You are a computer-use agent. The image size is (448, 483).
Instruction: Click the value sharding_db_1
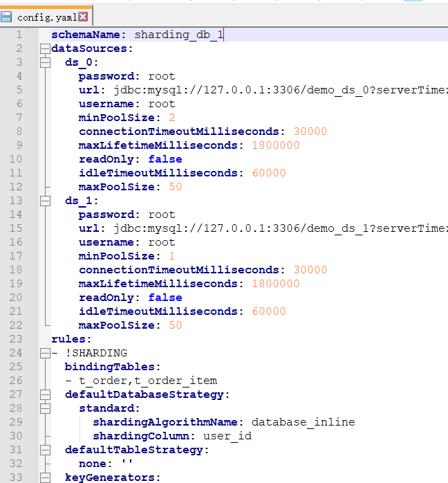[x=179, y=35]
